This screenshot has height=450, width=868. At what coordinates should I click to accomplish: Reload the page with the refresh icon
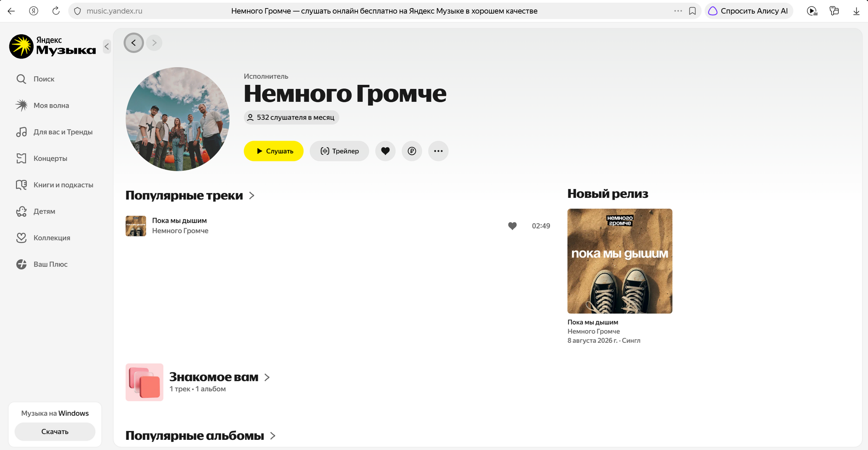(56, 11)
